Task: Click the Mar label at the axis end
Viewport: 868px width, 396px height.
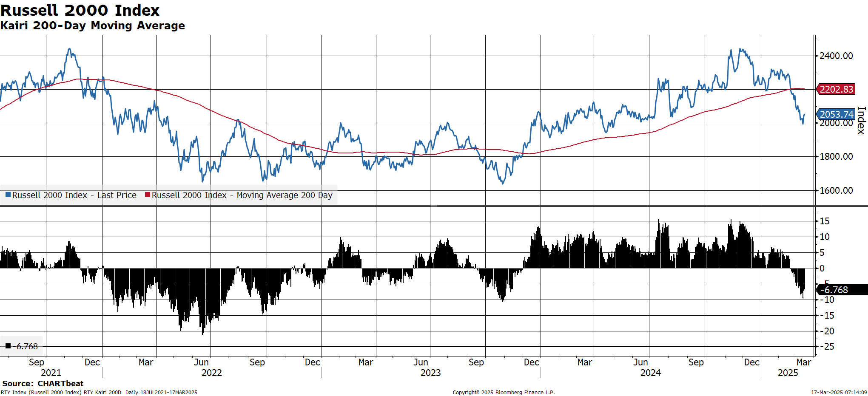Action: [x=804, y=362]
